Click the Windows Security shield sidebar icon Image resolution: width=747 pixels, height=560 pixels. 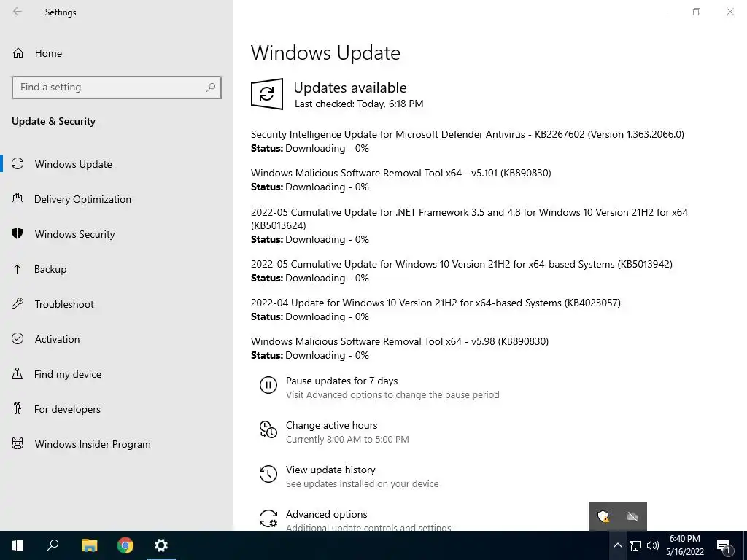pyautogui.click(x=18, y=233)
